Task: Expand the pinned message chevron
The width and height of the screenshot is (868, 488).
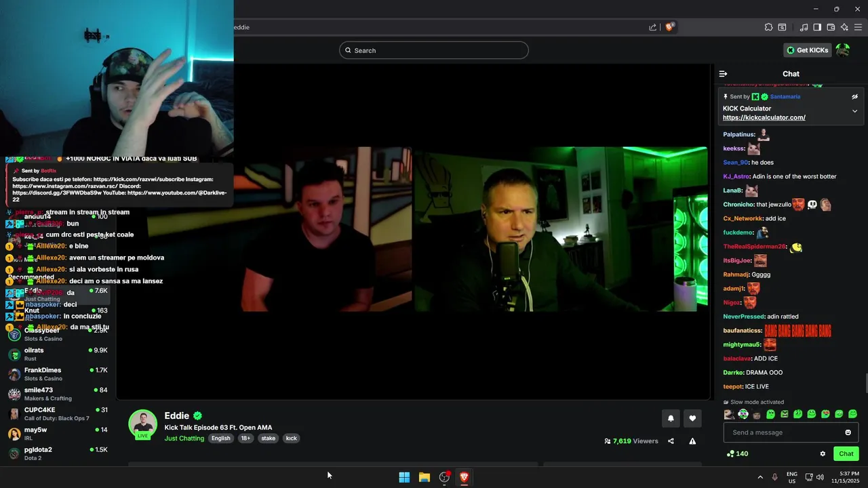Action: coord(854,111)
